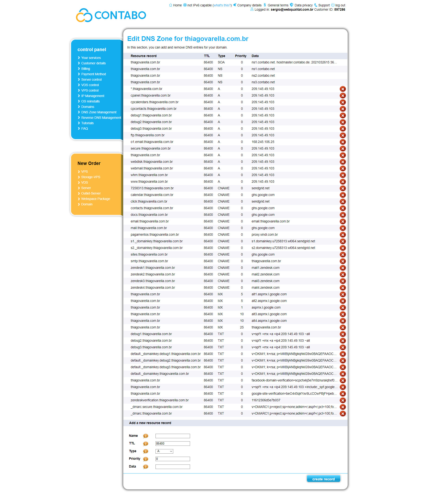Go to Home link
Image resolution: width=430 pixels, height=504 pixels.
[177, 5]
